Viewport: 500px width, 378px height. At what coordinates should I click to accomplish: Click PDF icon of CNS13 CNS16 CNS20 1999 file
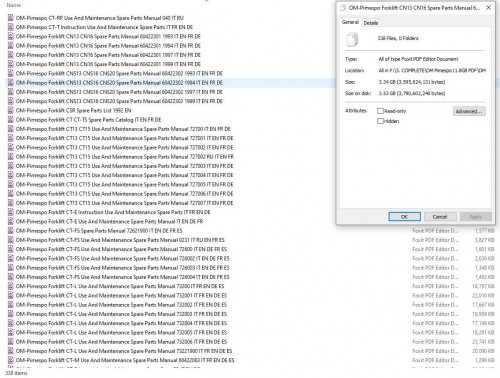[11, 101]
